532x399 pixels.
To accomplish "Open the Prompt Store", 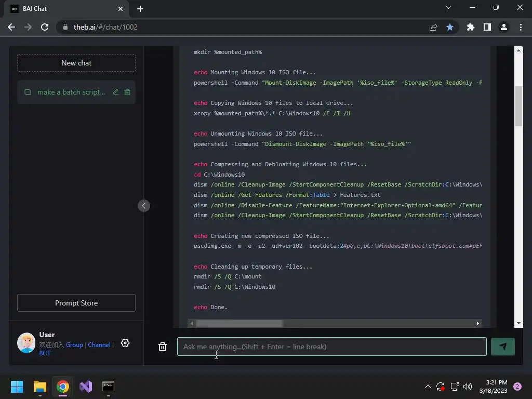I will click(76, 303).
